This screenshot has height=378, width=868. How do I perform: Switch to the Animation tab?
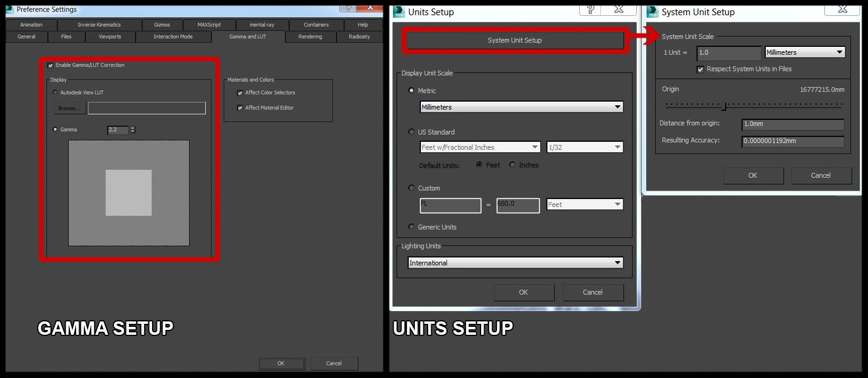[31, 25]
